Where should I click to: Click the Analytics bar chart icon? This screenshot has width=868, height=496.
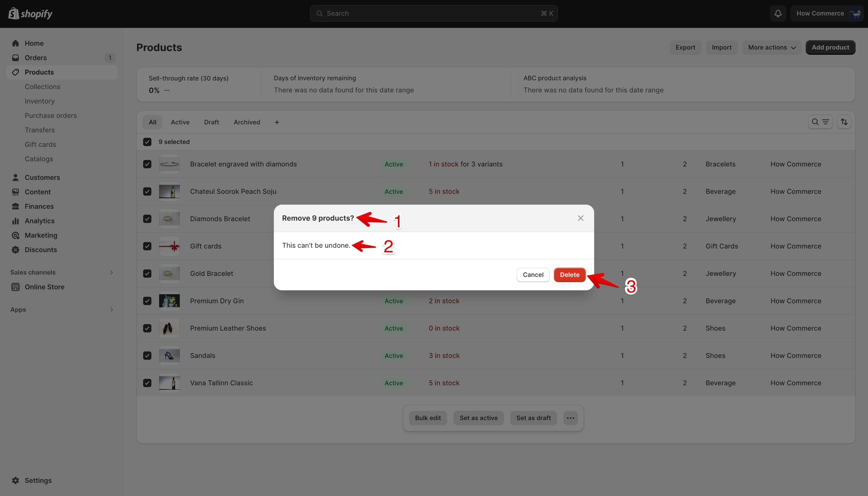[15, 221]
